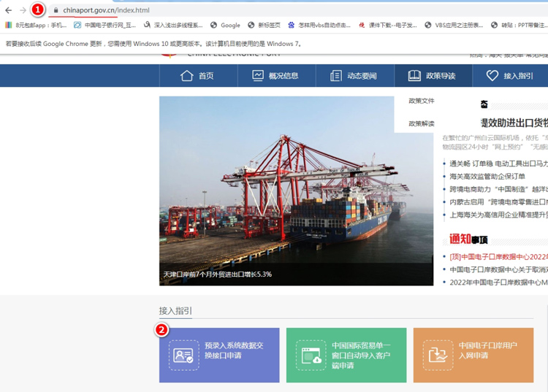
Task: Open news item 海关高效监管助企保订单
Action: click(x=487, y=177)
